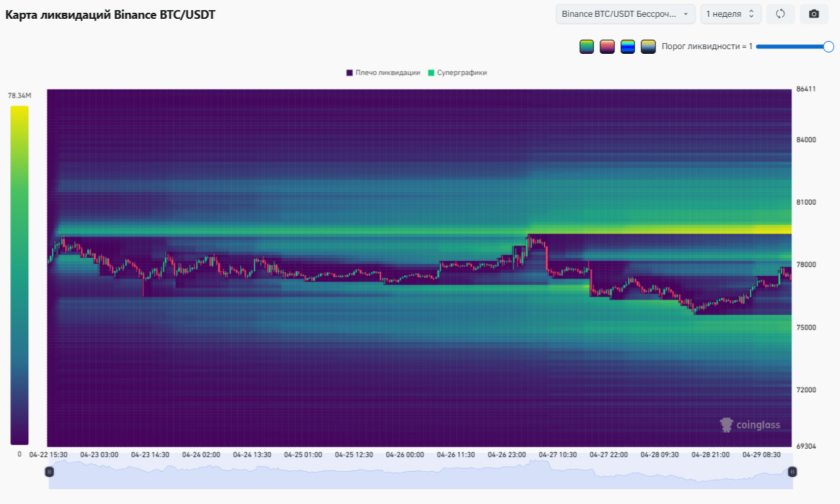Open the Binance BTC/USDT pair dropdown
The width and height of the screenshot is (840, 504).
tap(626, 14)
